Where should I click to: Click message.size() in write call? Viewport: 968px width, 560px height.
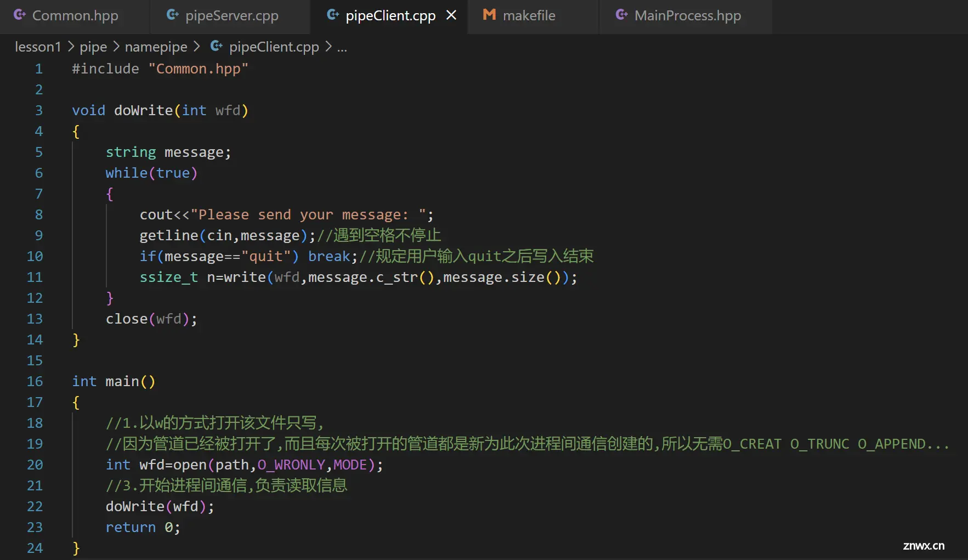[501, 277]
